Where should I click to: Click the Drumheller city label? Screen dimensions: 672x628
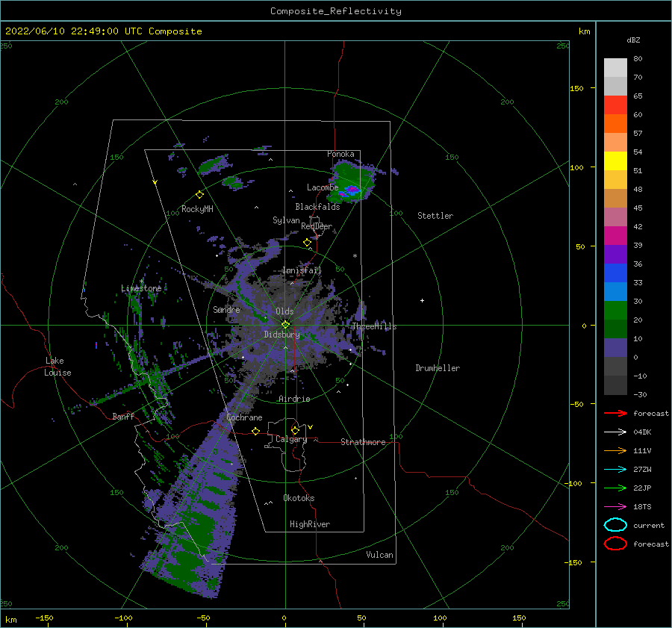438,368
